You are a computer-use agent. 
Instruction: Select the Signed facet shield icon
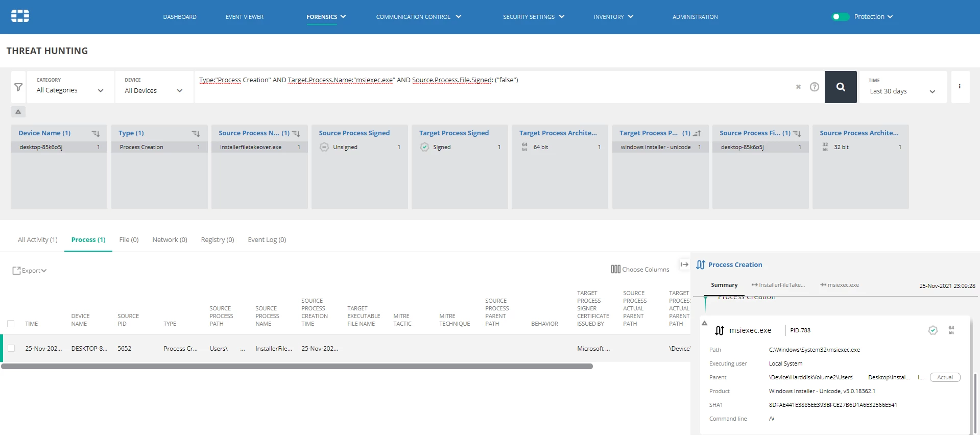424,147
